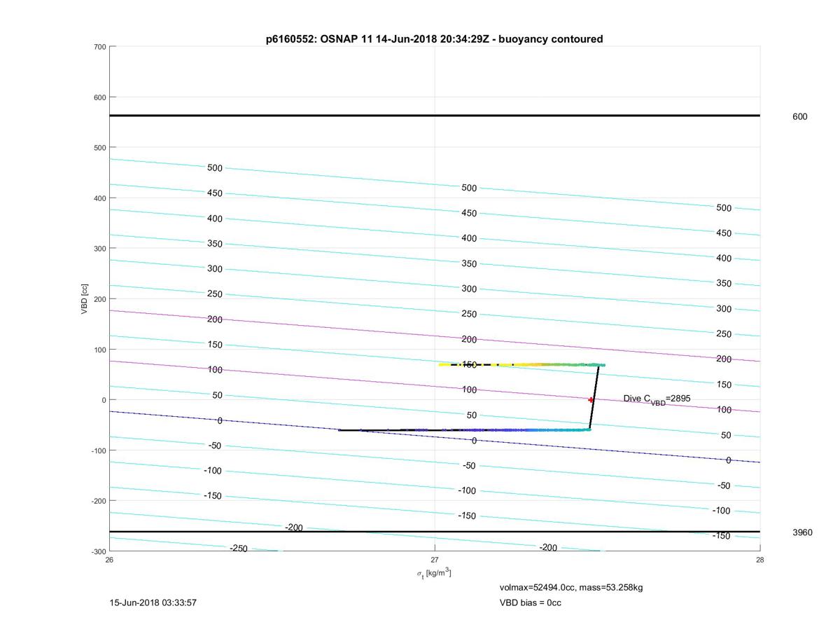The width and height of the screenshot is (840, 620).
Task: Click the red plus marker beside Dive C_VBD
Action: 591,400
